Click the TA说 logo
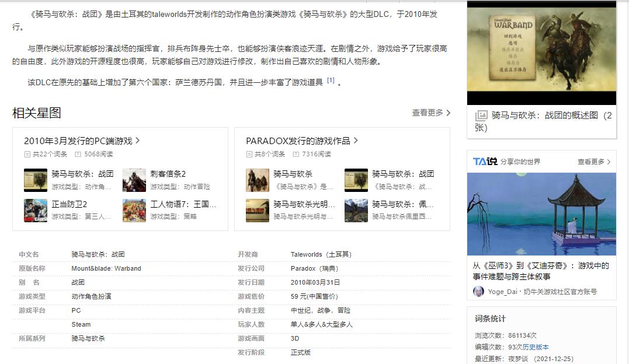Screen dimensions: 629x364 (x=485, y=162)
